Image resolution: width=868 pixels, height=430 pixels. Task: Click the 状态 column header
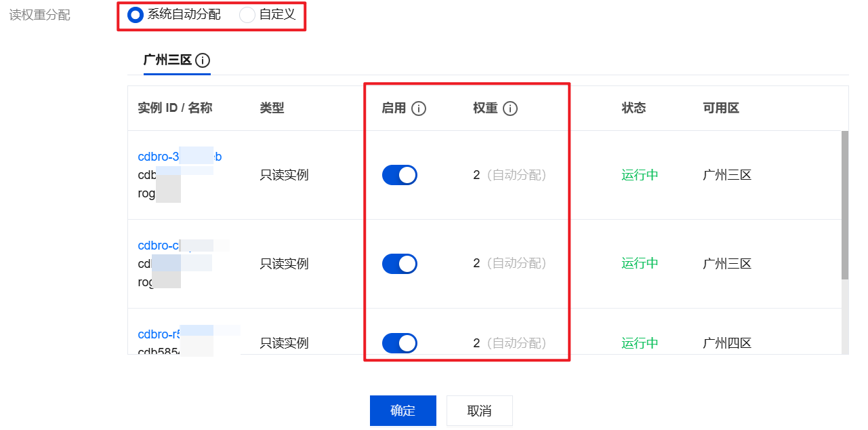click(x=634, y=109)
